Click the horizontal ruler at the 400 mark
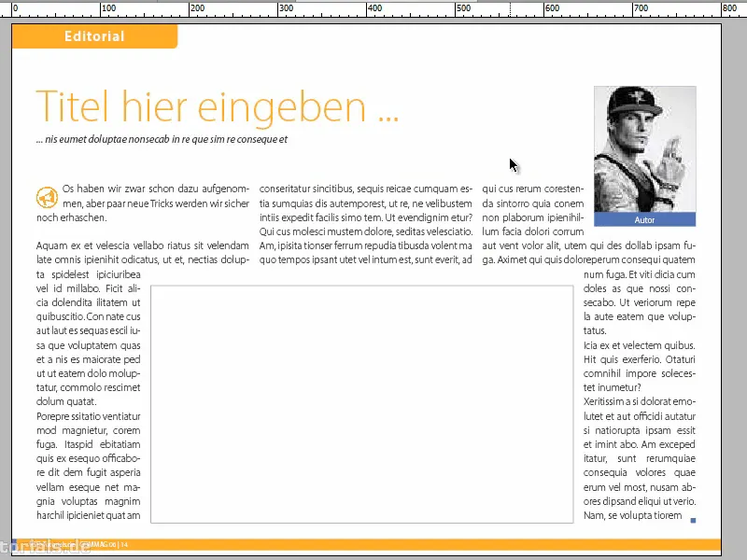Image resolution: width=747 pixels, height=560 pixels. (x=374, y=8)
